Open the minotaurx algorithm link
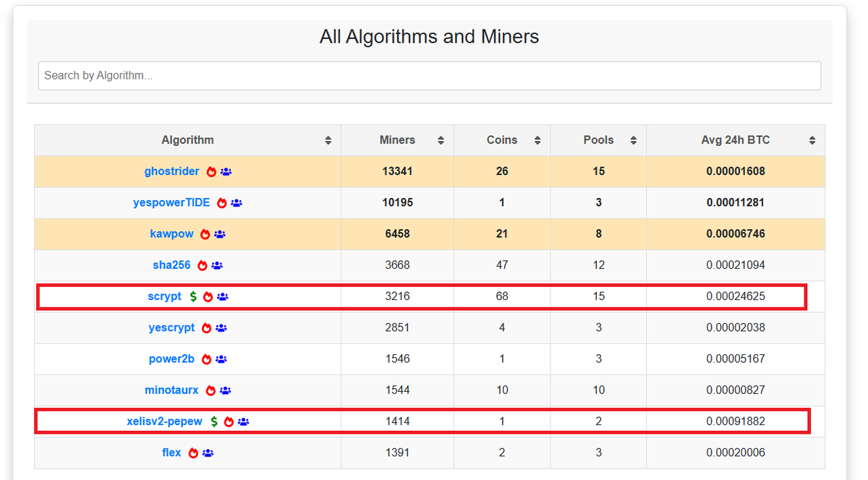Viewport: 868px width, 480px height. click(x=171, y=390)
